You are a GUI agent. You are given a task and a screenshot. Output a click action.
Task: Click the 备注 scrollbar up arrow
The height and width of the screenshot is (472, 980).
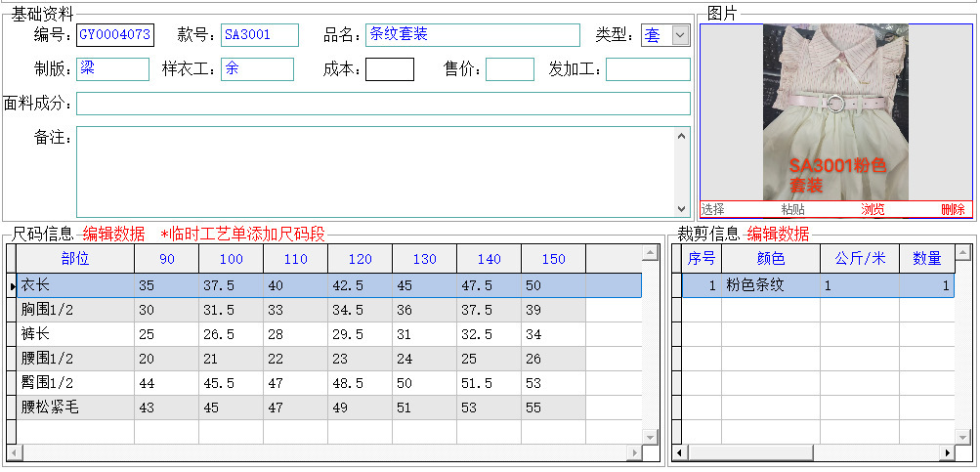pyautogui.click(x=681, y=136)
